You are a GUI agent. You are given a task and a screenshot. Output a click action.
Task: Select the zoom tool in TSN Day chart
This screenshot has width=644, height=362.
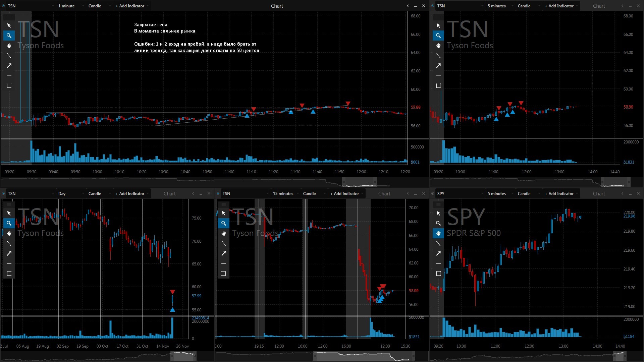pos(9,223)
